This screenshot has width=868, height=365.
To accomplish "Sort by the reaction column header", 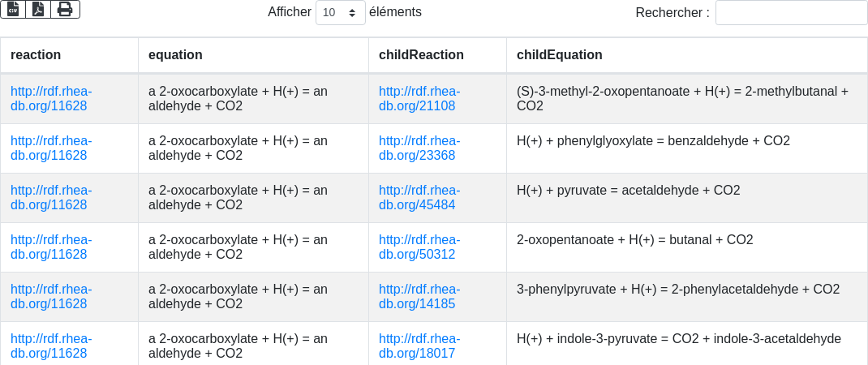I will click(x=36, y=55).
